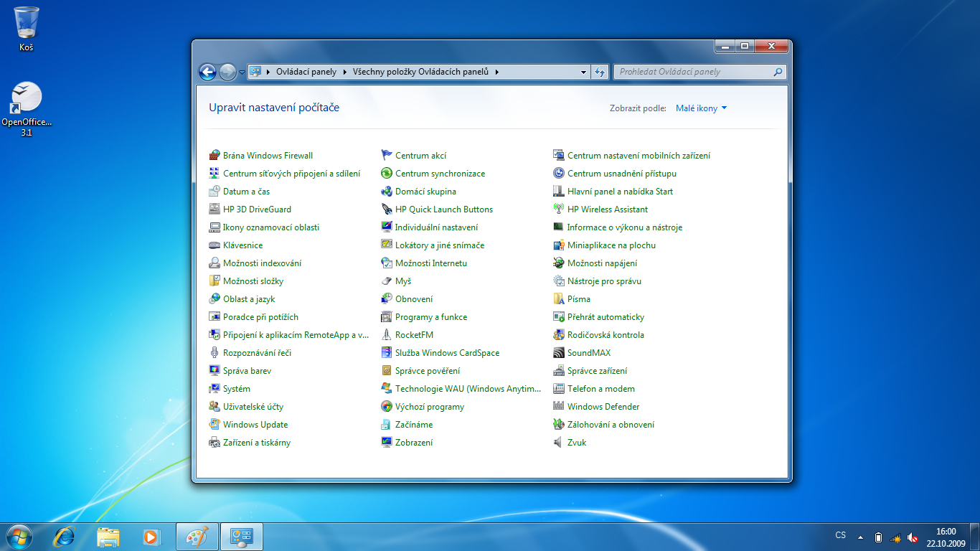980x551 pixels.
Task: Open the RocketFM rocket icon
Action: [387, 335]
